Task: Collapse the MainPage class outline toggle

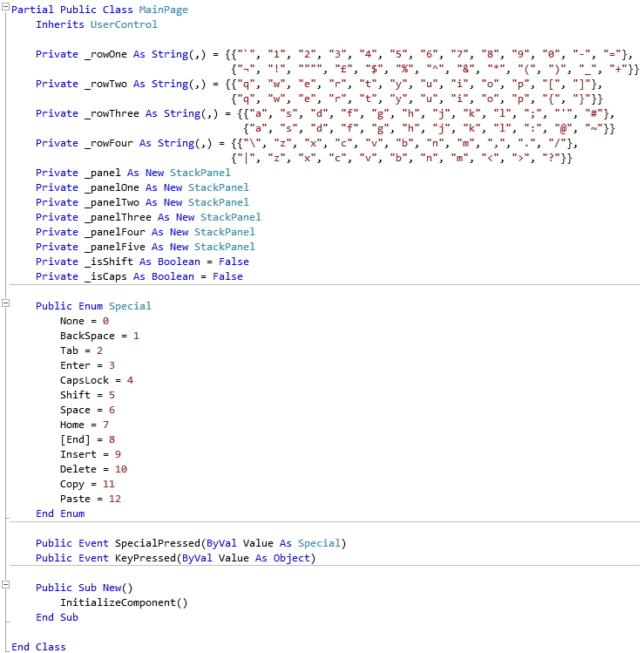Action: point(5,10)
